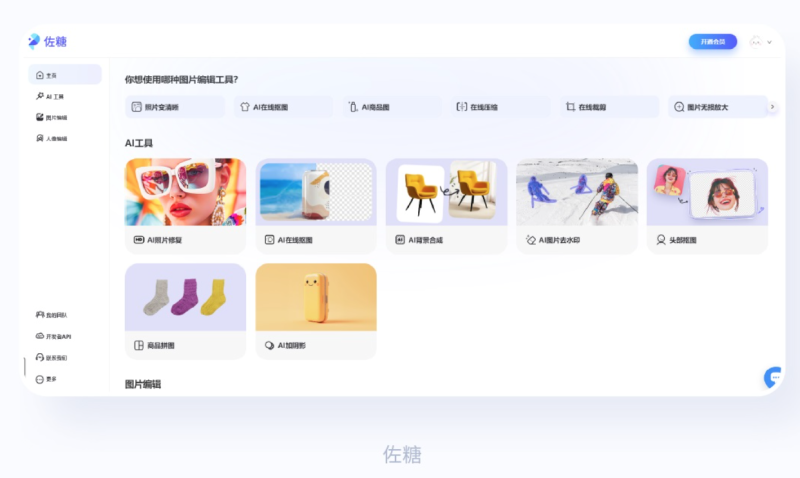Viewport: 800px width, 478px height.
Task: Select the 图片无损放大 quick tool
Action: tap(718, 107)
